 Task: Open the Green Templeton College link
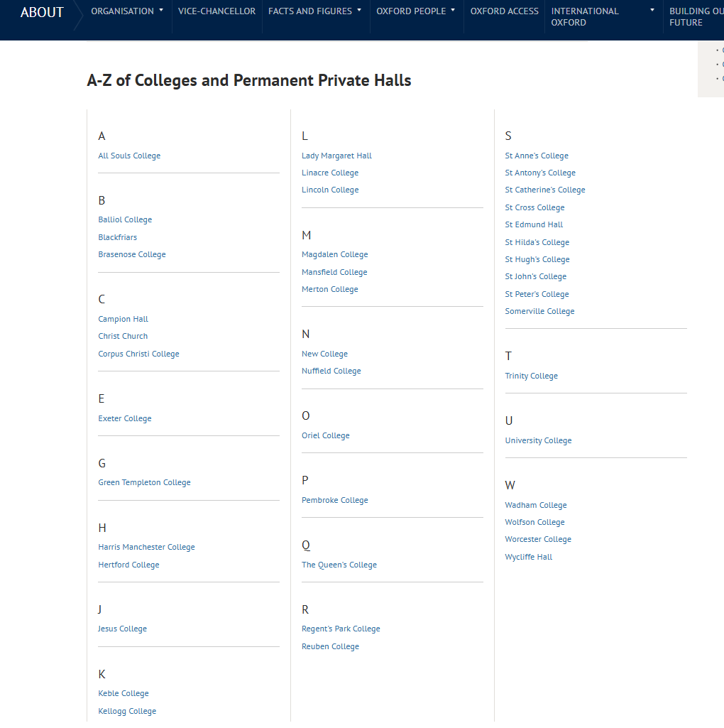pos(144,483)
